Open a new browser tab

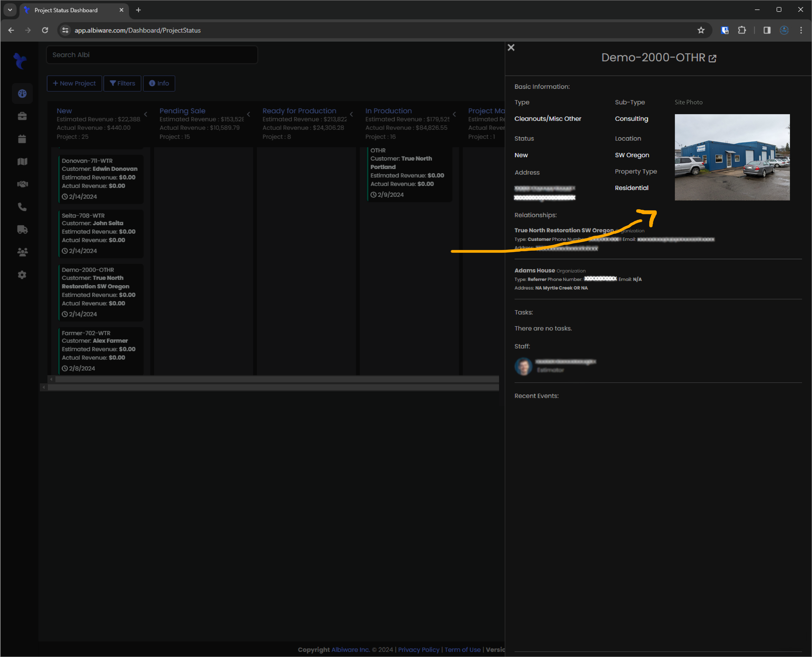pyautogui.click(x=139, y=10)
